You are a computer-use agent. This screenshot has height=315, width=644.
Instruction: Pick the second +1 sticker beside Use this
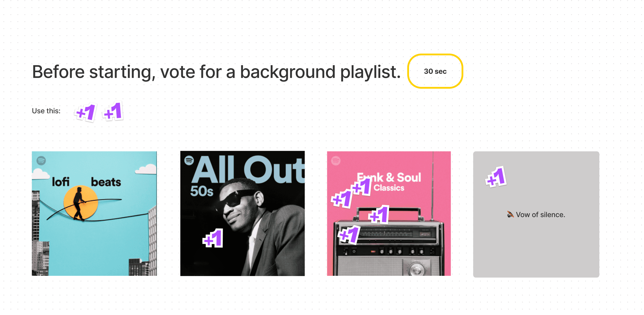click(113, 111)
